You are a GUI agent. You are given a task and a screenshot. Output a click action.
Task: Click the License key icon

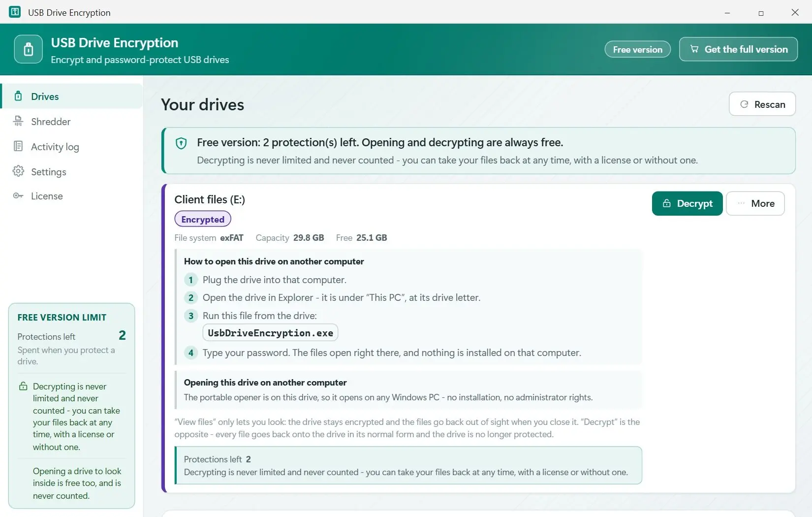pyautogui.click(x=18, y=196)
